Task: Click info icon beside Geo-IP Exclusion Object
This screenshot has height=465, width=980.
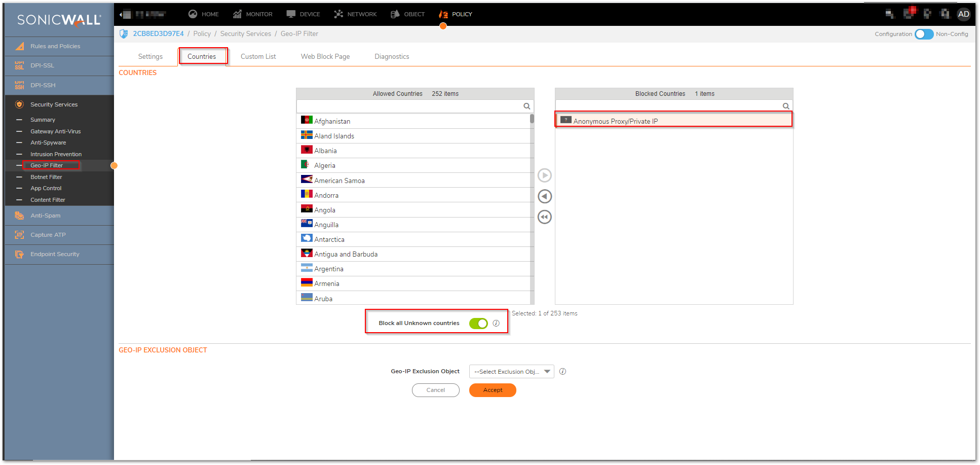Action: [x=562, y=372]
